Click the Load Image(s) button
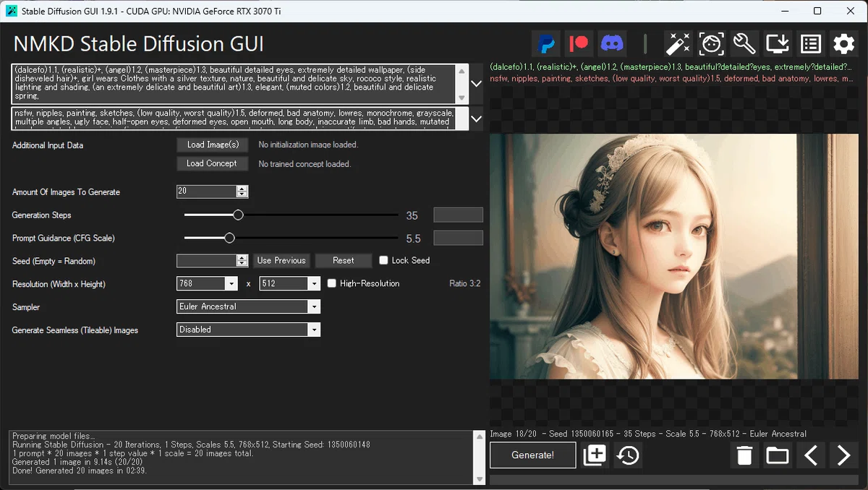The width and height of the screenshot is (868, 490). (x=213, y=145)
